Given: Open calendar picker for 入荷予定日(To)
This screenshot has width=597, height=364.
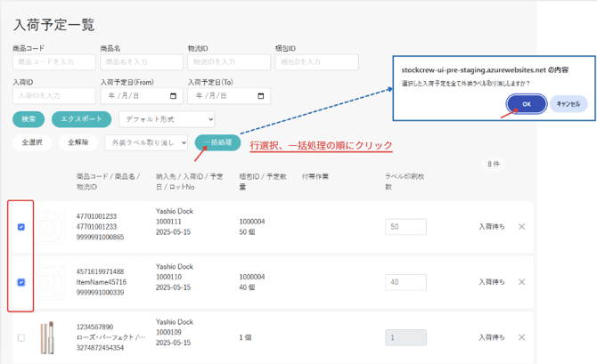Looking at the screenshot, I should [262, 95].
